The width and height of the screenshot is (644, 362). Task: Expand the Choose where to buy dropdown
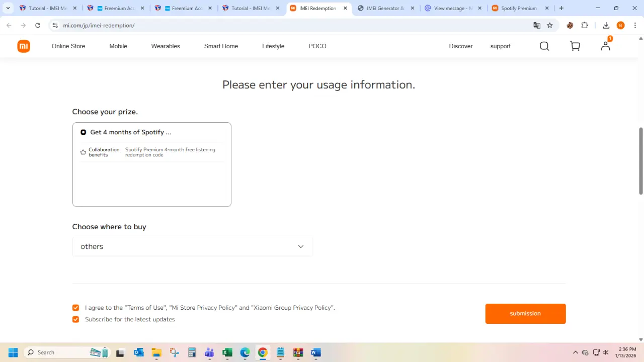(193, 246)
